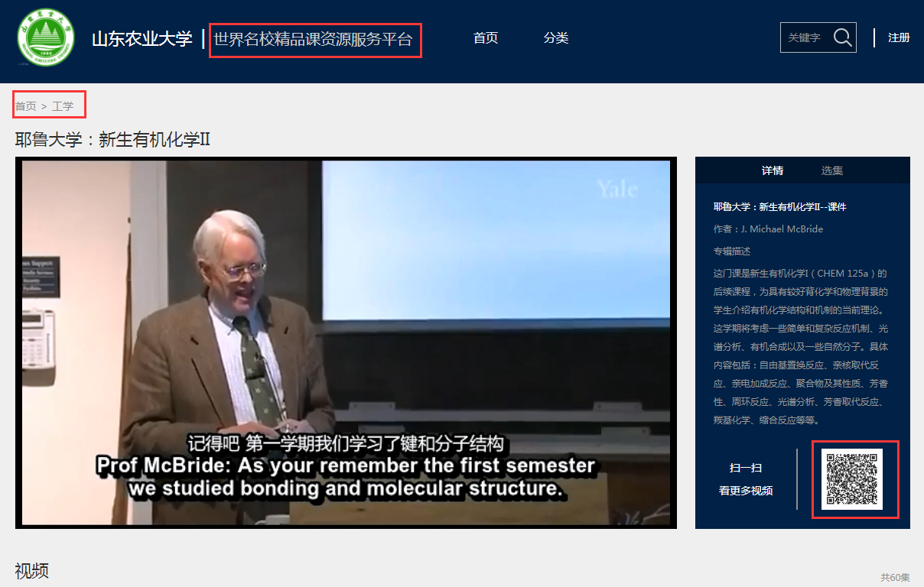The image size is (924, 587).
Task: Click the 扫一扫 看更多视频 text
Action: point(746,479)
